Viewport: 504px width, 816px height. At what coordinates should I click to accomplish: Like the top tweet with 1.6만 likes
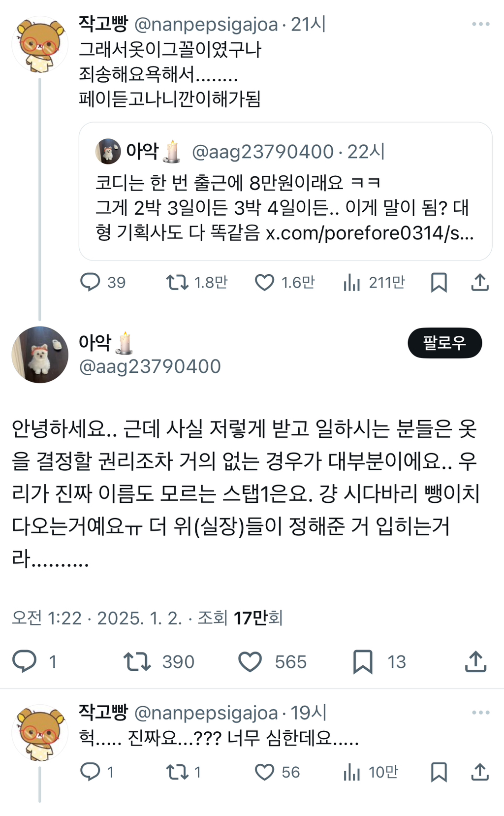point(264,282)
